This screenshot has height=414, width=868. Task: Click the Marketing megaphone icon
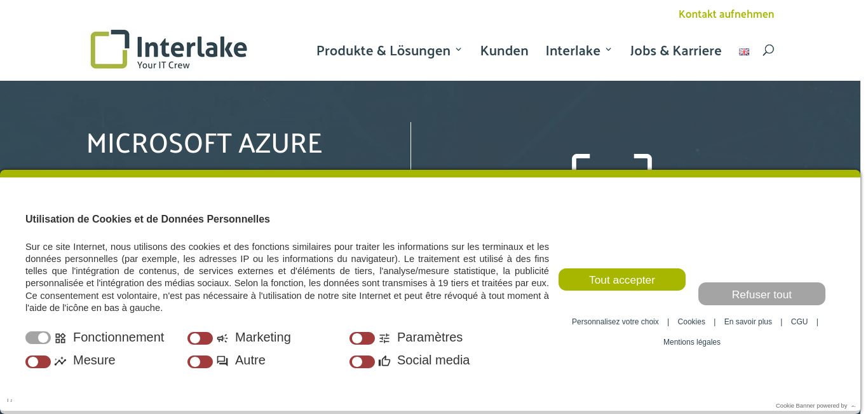click(x=222, y=338)
